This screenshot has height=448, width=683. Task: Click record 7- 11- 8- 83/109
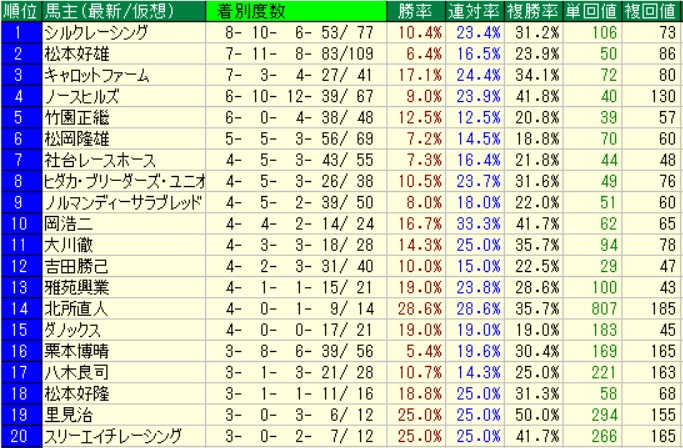[x=300, y=54]
